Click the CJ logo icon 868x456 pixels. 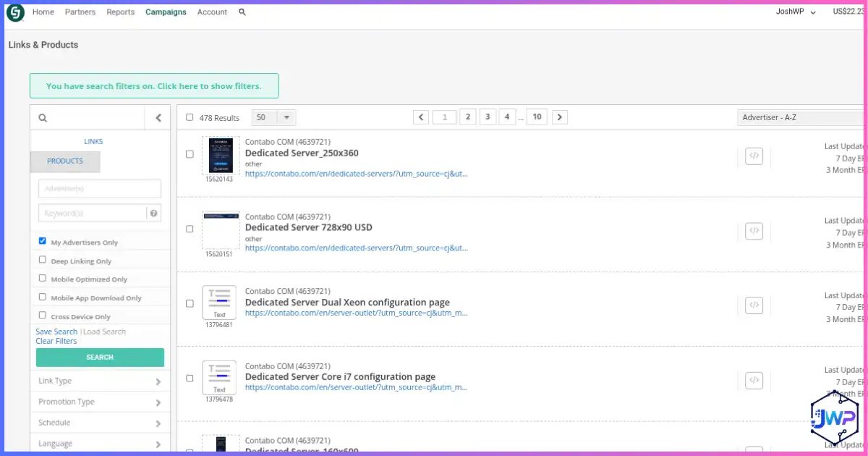coord(15,12)
